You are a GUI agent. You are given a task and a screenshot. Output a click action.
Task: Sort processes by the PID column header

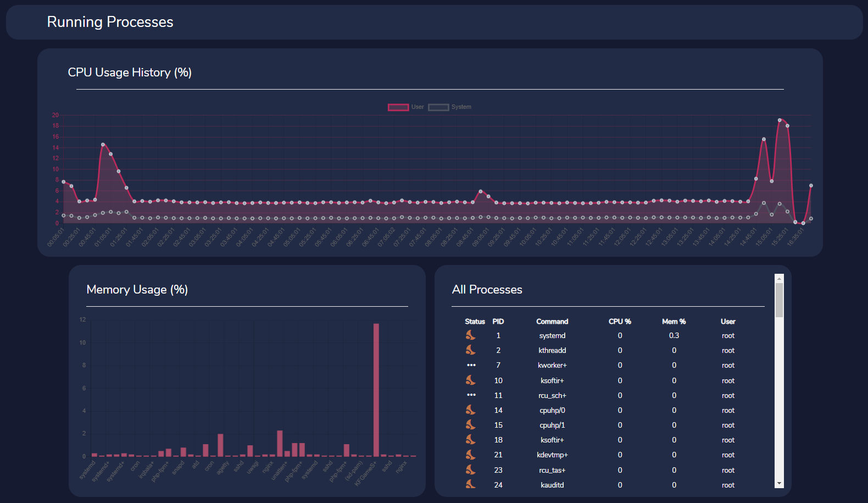[498, 322]
